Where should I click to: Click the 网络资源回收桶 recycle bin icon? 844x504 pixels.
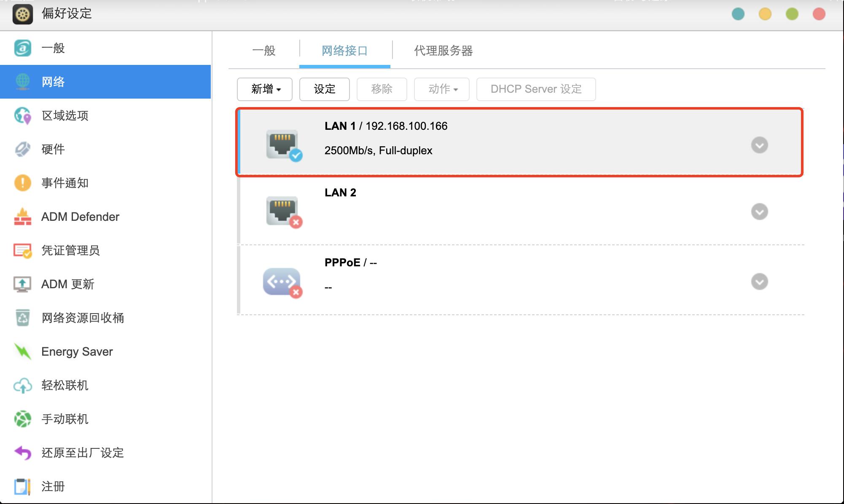(x=22, y=318)
